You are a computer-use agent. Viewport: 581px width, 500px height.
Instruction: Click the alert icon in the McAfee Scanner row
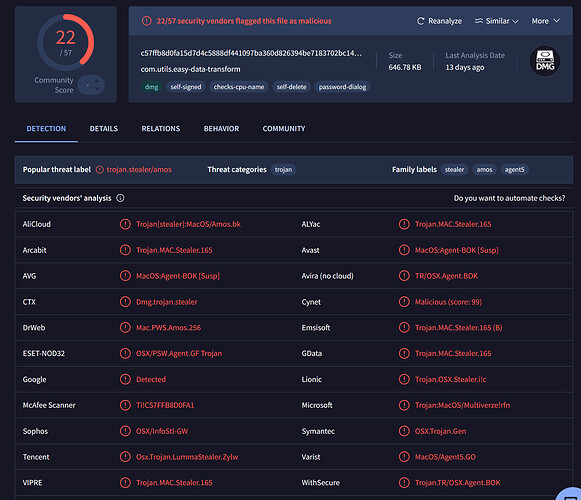(x=125, y=405)
